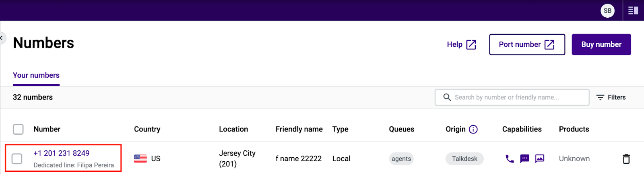Focus the search by number field

(512, 97)
